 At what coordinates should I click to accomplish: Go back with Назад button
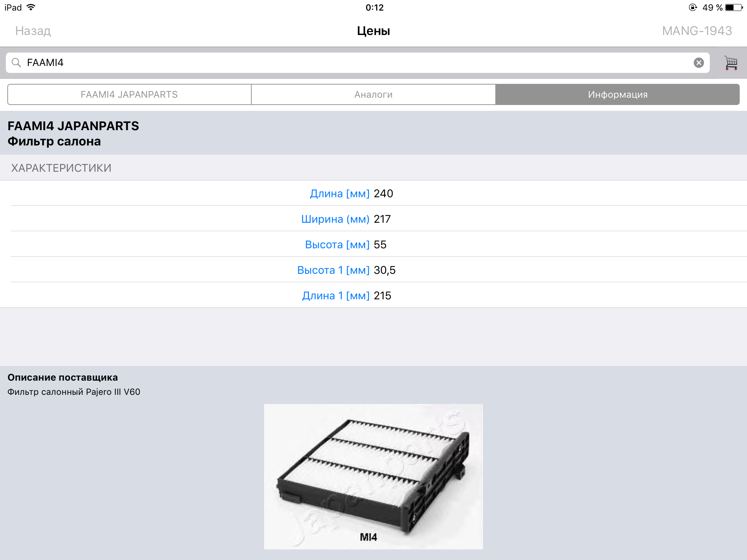click(x=33, y=31)
